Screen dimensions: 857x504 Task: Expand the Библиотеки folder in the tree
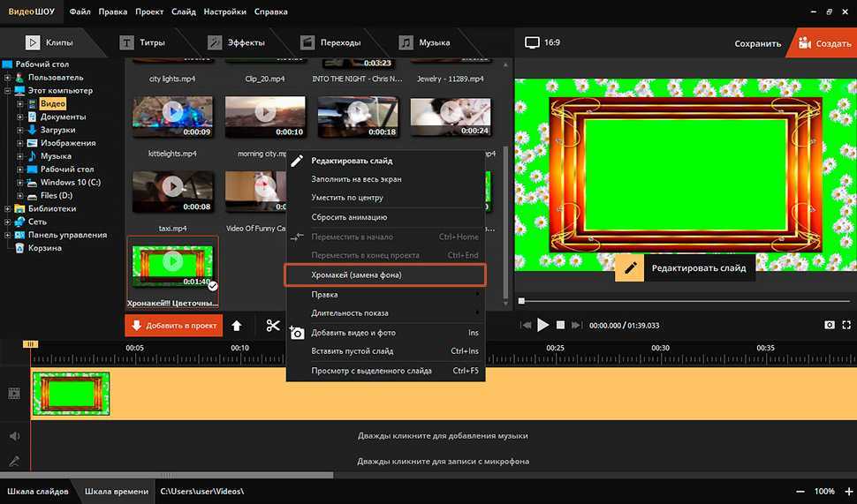point(8,209)
